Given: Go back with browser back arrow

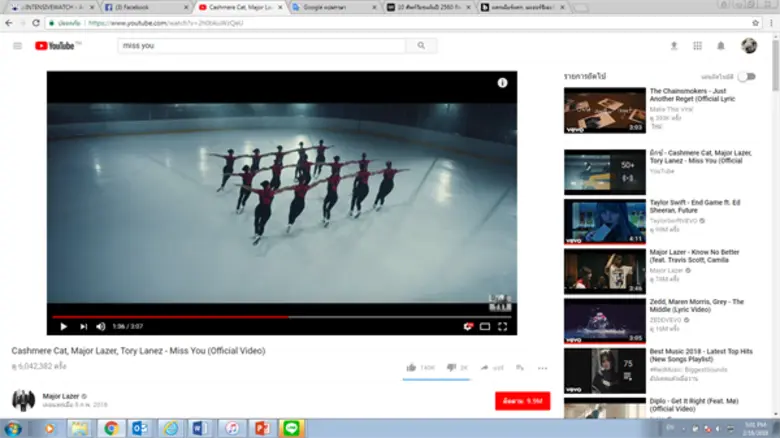Looking at the screenshot, I should tap(9, 23).
